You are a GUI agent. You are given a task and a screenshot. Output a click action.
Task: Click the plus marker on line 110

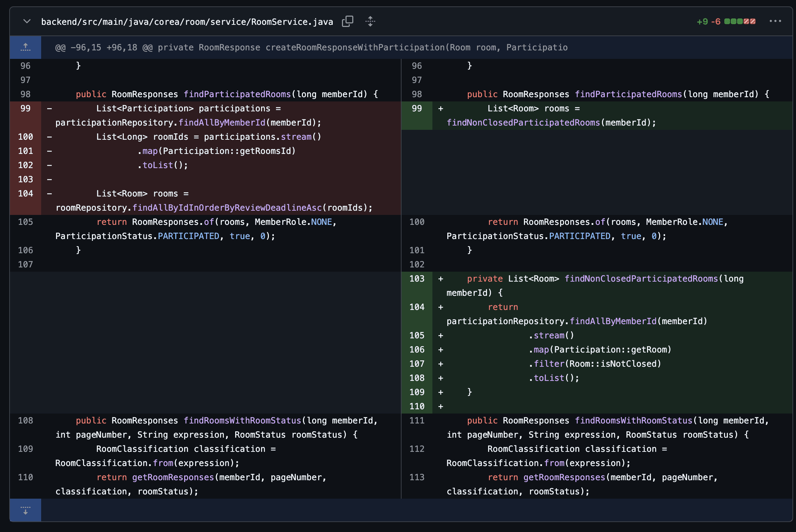tap(441, 406)
